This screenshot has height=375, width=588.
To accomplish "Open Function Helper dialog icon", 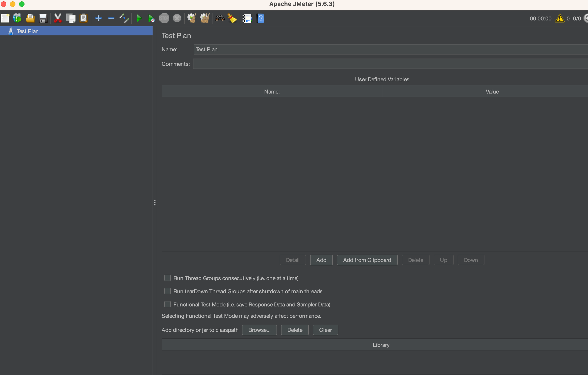I will point(247,18).
